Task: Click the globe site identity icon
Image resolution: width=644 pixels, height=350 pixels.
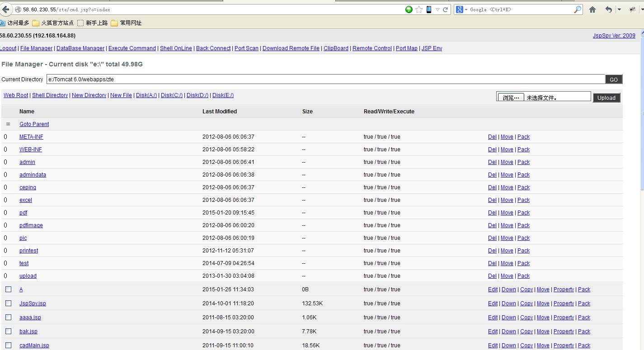Action: [18, 9]
